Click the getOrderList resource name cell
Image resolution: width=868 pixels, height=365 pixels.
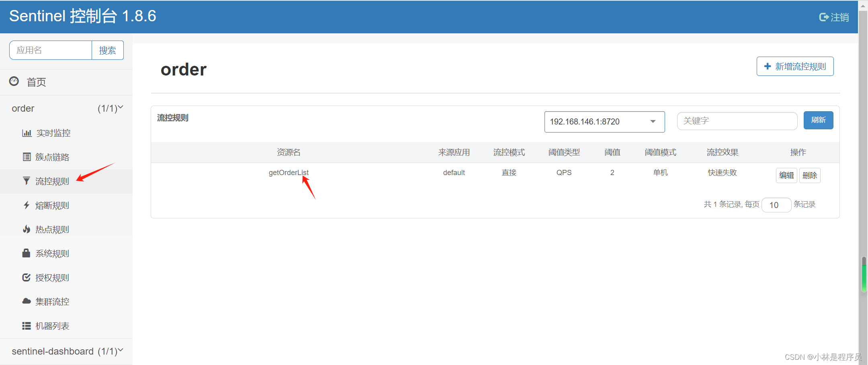(x=289, y=173)
